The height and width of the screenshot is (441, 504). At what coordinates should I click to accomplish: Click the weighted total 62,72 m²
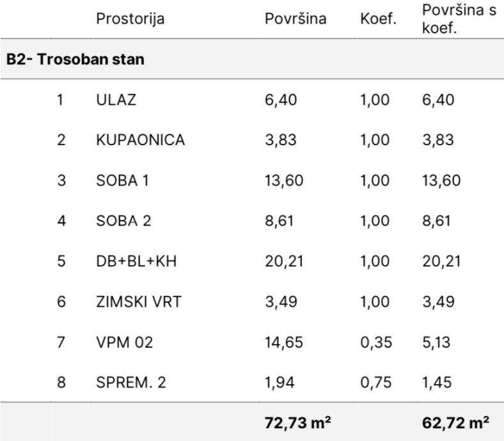455,422
